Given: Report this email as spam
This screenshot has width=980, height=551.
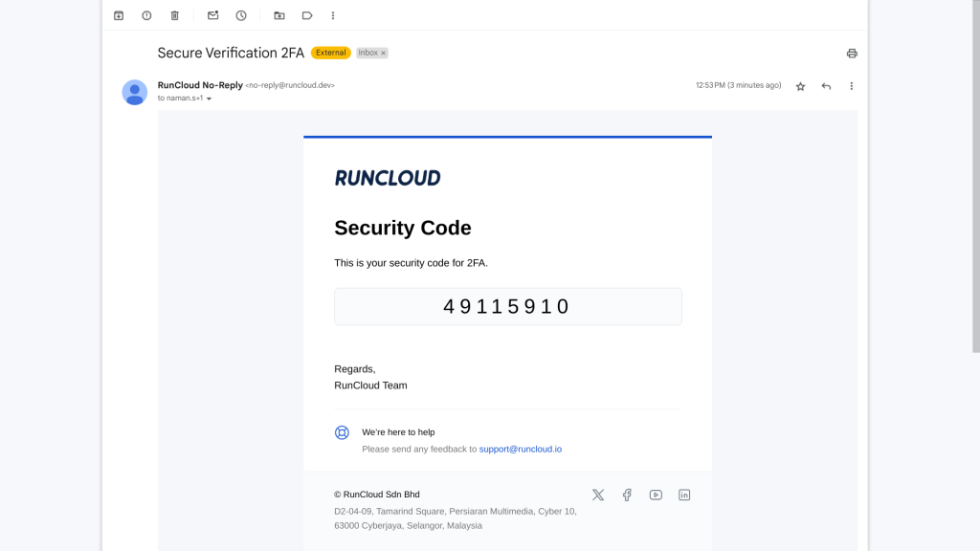Looking at the screenshot, I should click(146, 15).
